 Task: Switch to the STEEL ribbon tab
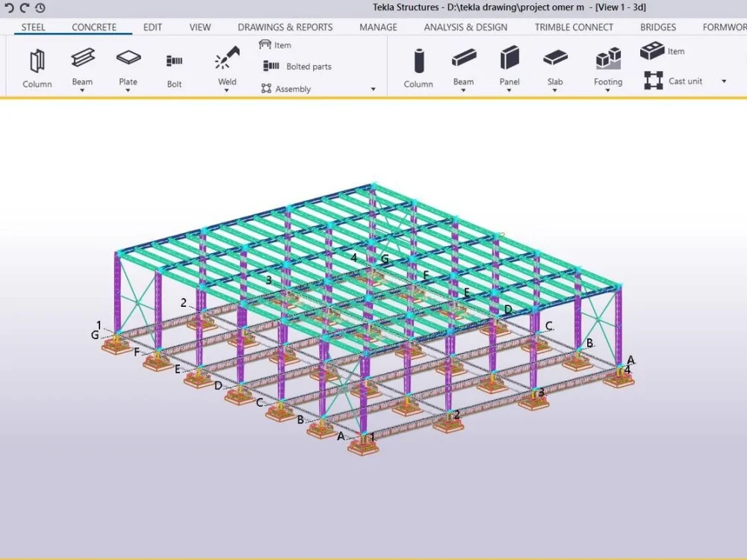[33, 27]
